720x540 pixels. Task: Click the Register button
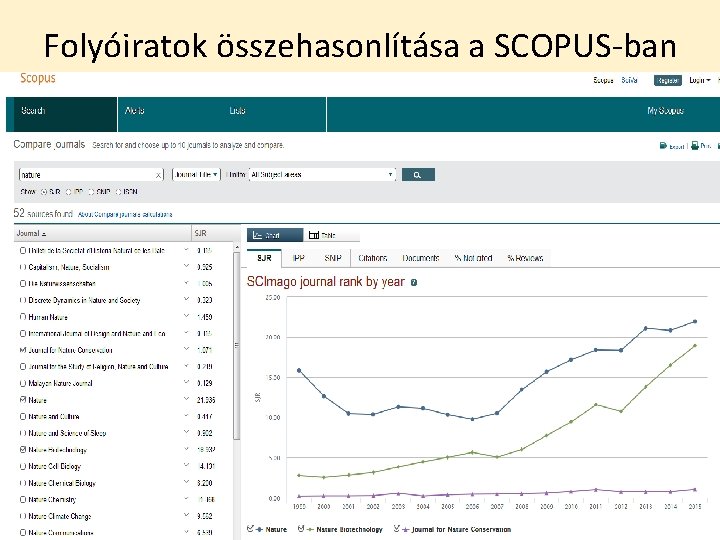668,80
